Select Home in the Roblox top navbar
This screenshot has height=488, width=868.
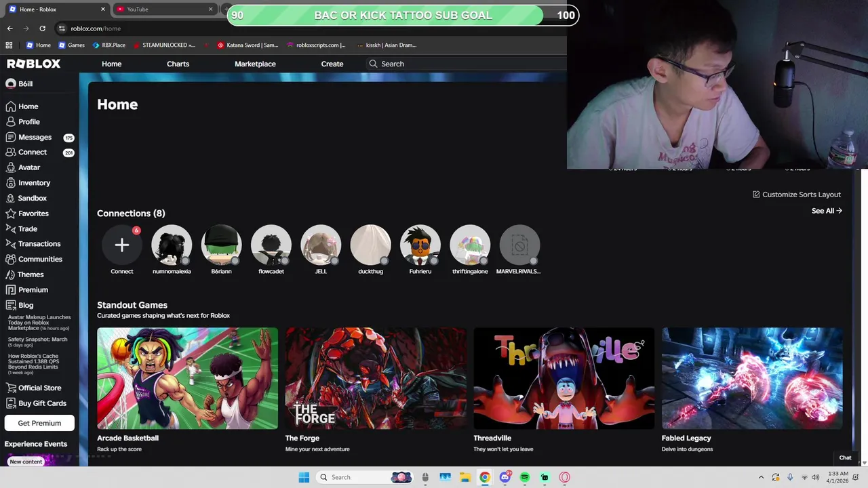pyautogui.click(x=112, y=64)
